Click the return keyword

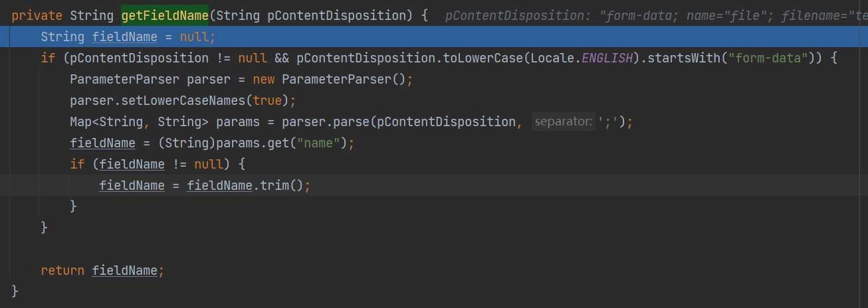click(x=62, y=270)
